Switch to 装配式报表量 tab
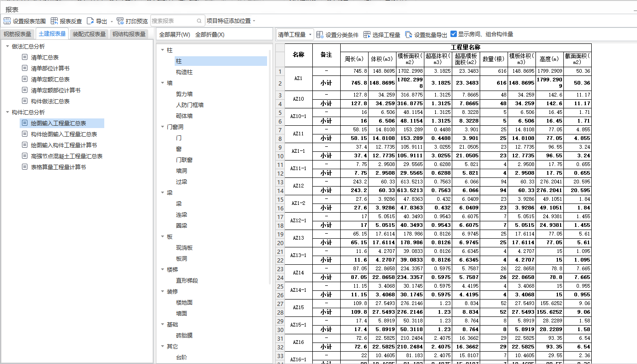This screenshot has height=364, width=637. 89,34
